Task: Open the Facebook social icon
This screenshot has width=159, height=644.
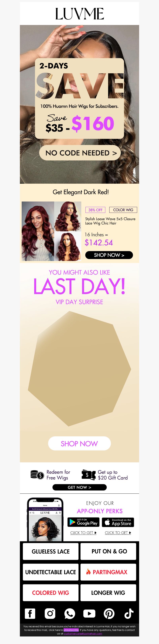Action: pyautogui.click(x=30, y=613)
